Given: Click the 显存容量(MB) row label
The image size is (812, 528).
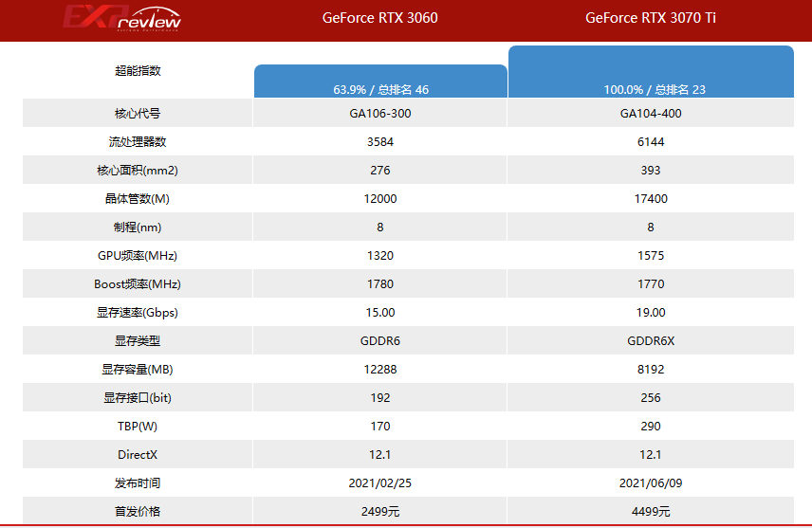Looking at the screenshot, I should pos(138,370).
